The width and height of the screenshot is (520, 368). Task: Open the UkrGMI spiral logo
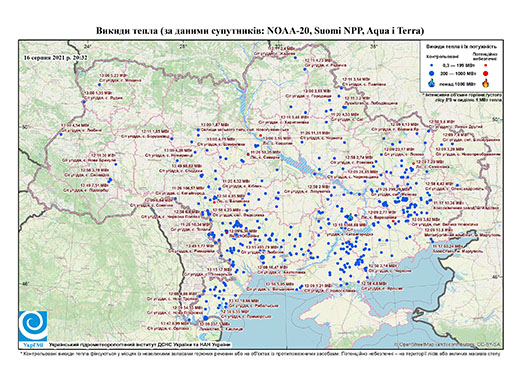(x=33, y=326)
